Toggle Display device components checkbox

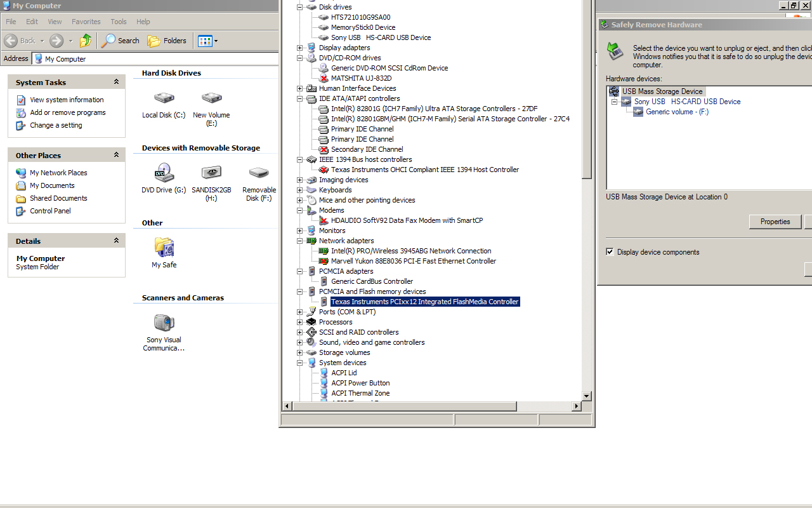coord(610,252)
